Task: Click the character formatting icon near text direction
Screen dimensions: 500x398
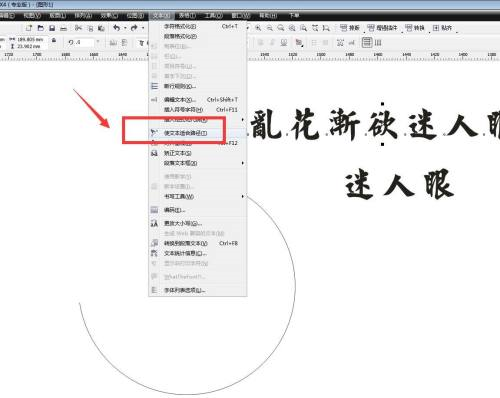Action: [x=340, y=42]
